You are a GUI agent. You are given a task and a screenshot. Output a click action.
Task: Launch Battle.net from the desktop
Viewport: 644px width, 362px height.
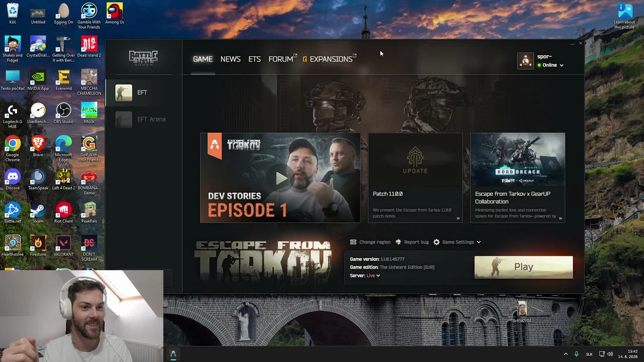[x=13, y=213]
